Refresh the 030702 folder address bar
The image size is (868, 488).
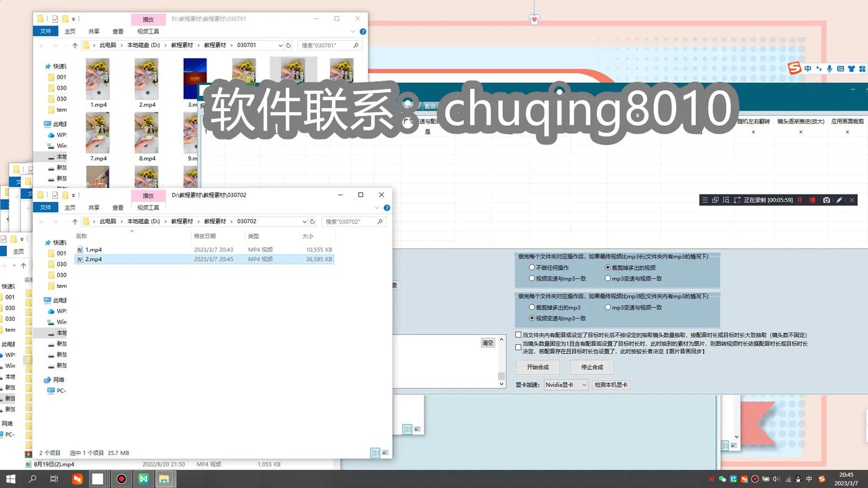313,221
